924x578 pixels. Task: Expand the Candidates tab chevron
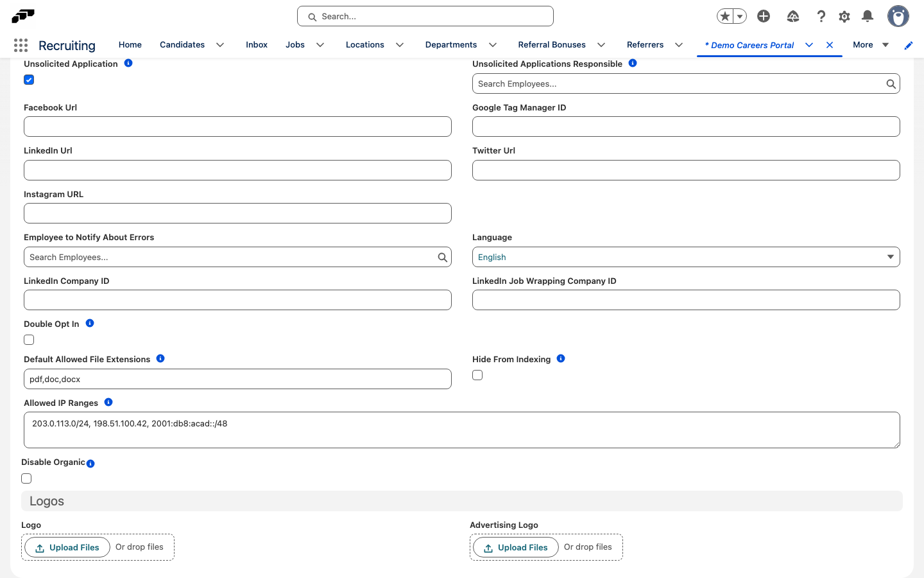click(220, 45)
